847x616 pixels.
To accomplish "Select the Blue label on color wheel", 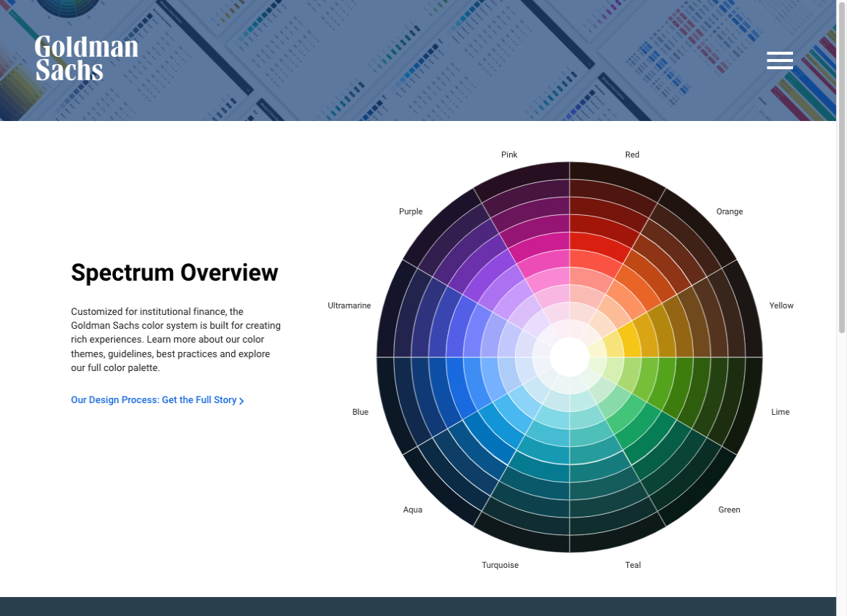I will 360,412.
